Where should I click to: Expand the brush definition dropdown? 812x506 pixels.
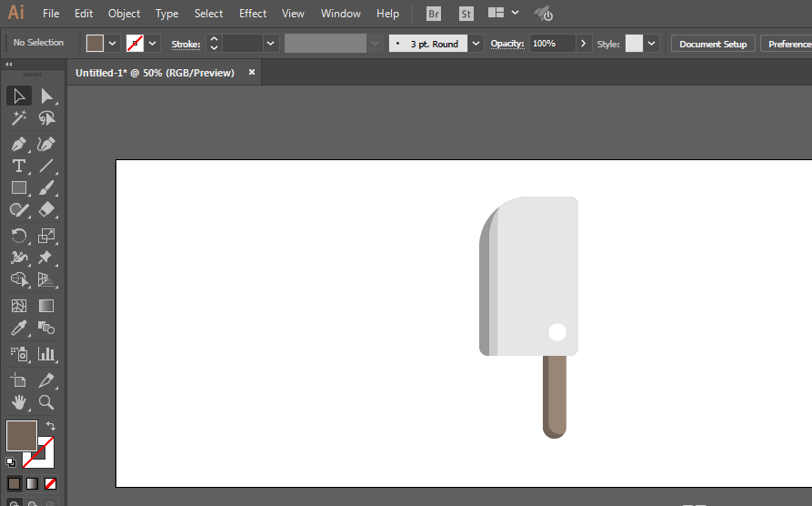tap(476, 44)
